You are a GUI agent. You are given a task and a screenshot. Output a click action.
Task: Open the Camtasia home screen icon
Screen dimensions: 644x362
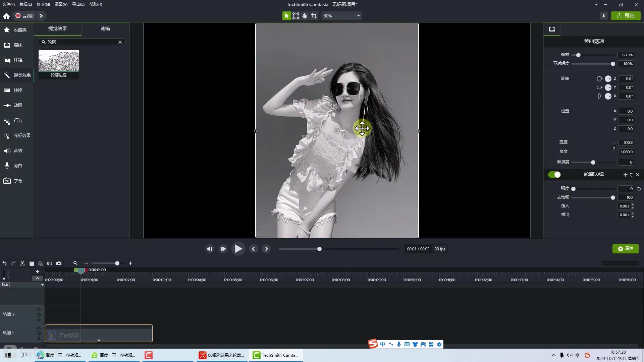coord(6,16)
